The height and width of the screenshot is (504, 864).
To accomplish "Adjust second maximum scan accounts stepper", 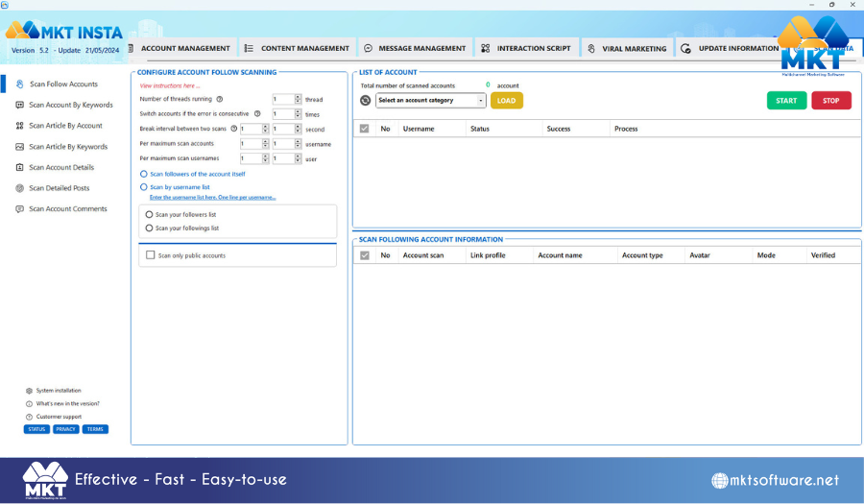I will (299, 144).
